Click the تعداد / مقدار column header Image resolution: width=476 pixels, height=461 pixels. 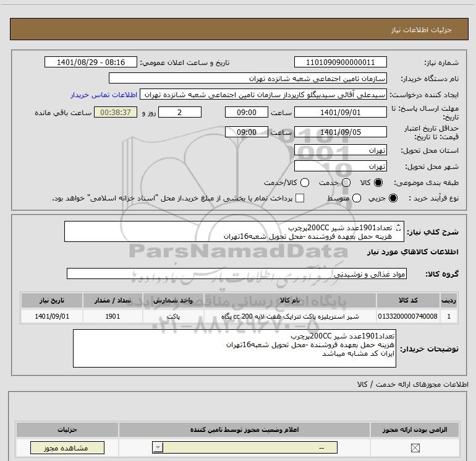point(113,300)
